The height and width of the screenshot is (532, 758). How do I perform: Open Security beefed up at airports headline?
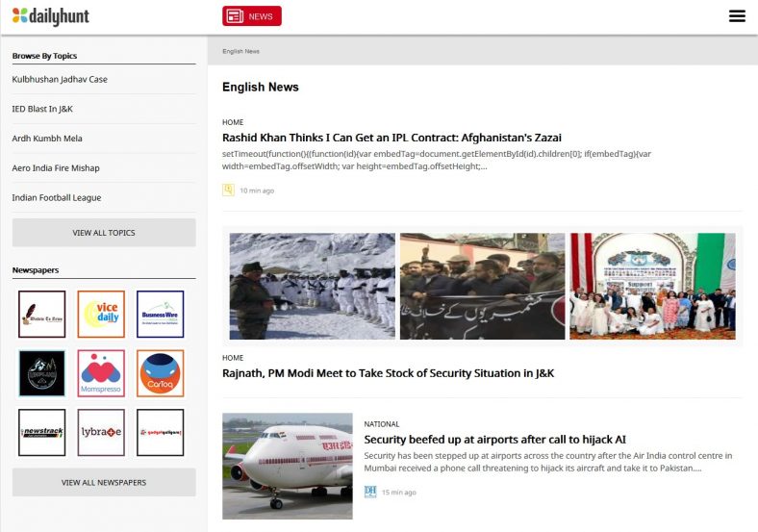coord(494,439)
